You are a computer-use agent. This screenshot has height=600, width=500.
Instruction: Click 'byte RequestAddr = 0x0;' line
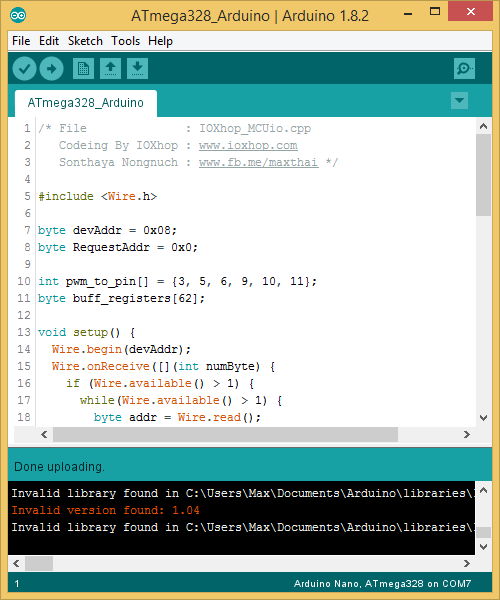(117, 247)
